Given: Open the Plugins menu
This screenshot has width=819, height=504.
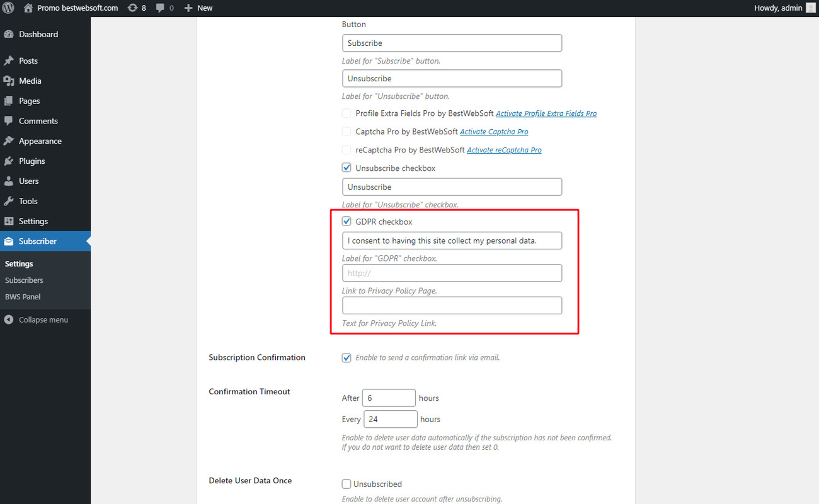Looking at the screenshot, I should [x=45, y=161].
